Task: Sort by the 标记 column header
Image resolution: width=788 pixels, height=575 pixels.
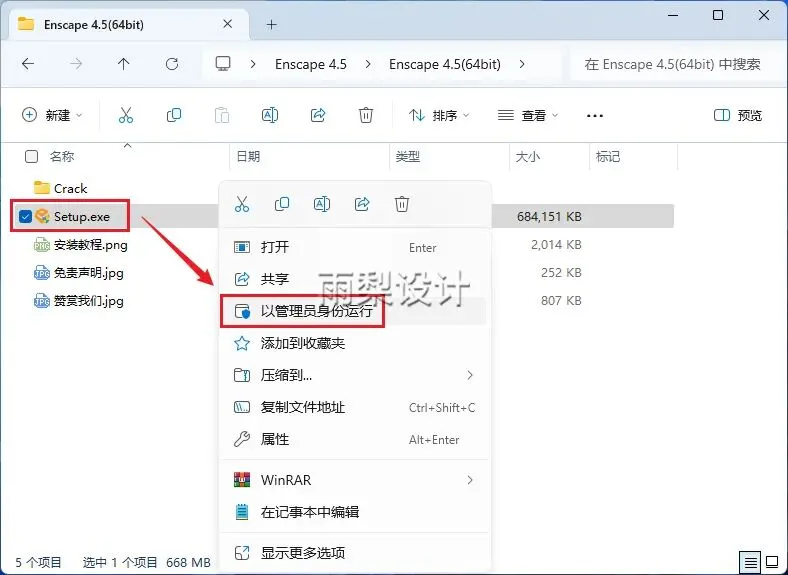Action: (608, 156)
